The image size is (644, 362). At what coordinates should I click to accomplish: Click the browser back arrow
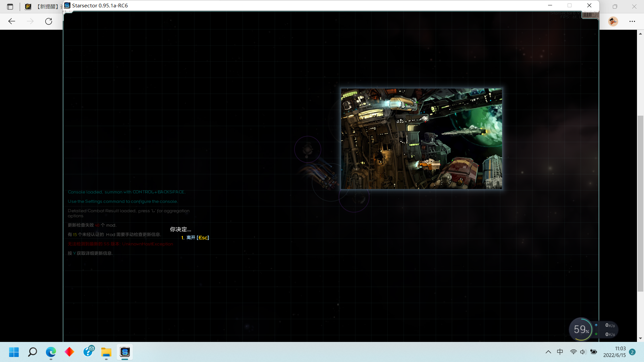[x=12, y=21]
